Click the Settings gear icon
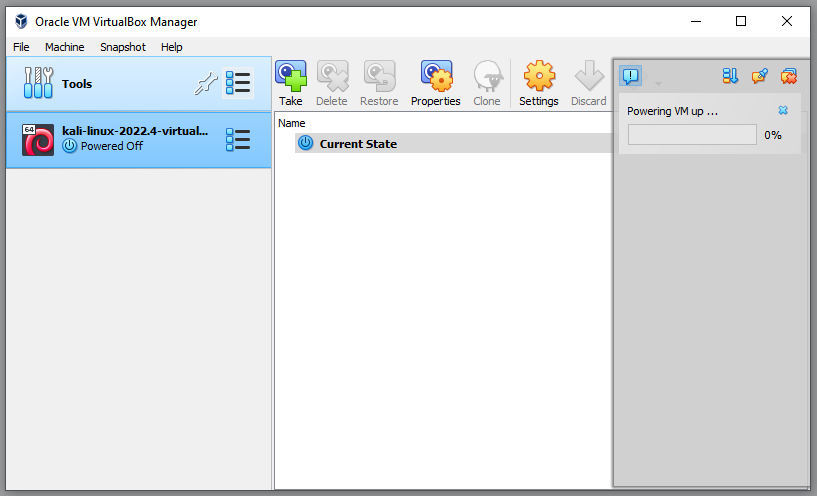Screen dimensions: 817x496 (x=539, y=77)
